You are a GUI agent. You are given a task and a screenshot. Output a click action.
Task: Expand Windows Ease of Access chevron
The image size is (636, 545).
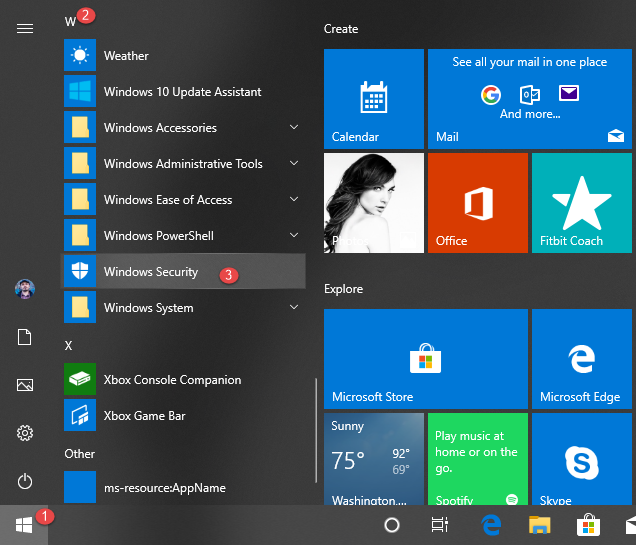tap(294, 199)
